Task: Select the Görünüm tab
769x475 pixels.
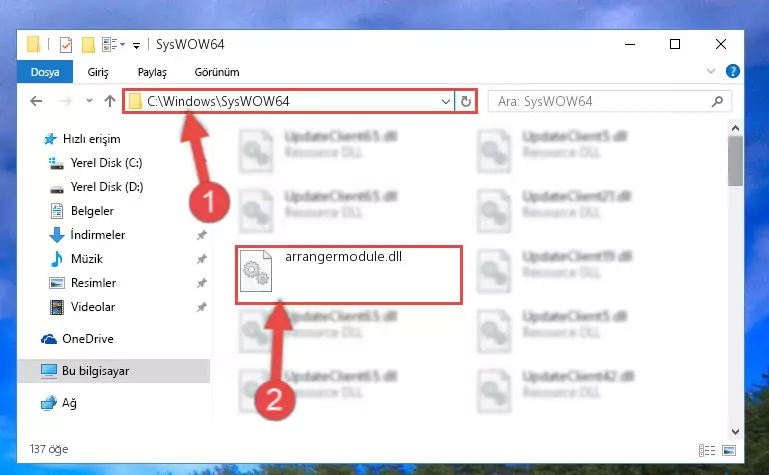Action: (217, 72)
